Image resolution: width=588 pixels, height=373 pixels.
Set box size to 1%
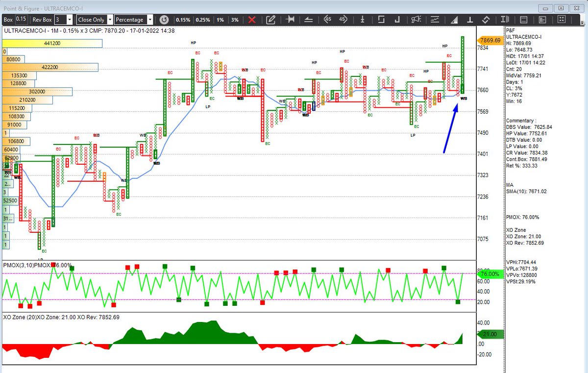[220, 20]
